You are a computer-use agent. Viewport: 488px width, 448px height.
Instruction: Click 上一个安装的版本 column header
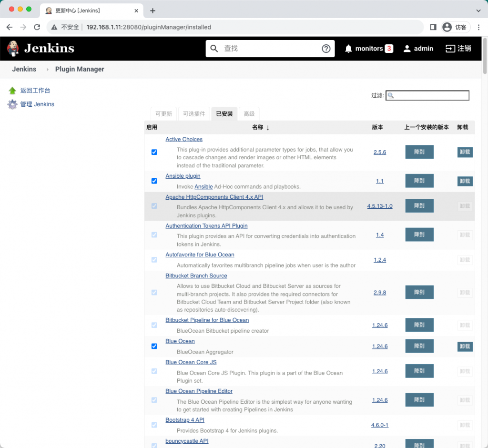427,127
